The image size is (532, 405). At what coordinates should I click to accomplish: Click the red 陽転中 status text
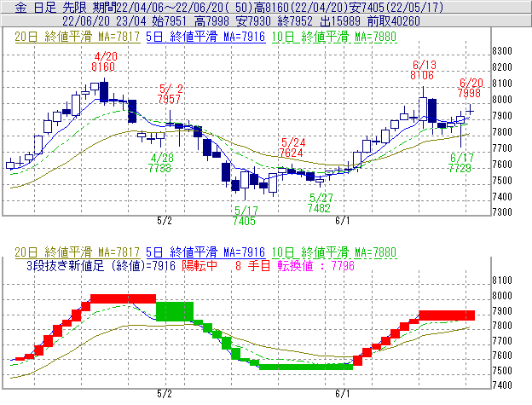[199, 265]
